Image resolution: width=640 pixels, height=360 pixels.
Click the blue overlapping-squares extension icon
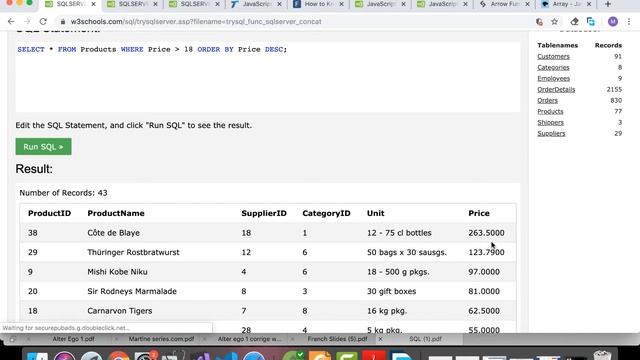[x=591, y=22]
